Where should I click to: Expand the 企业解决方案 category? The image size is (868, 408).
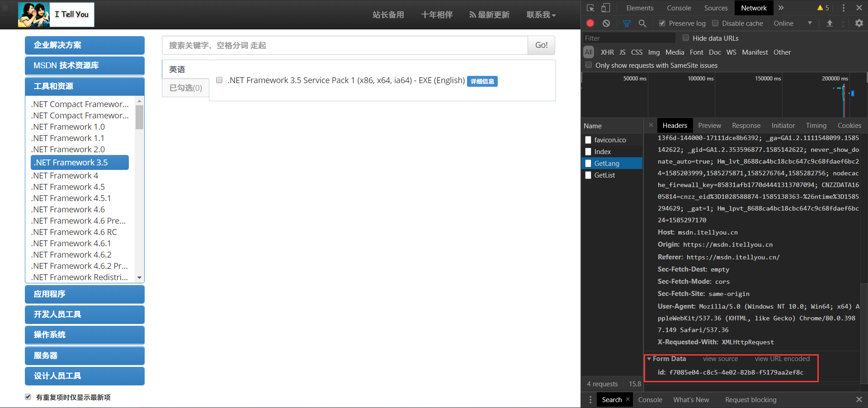coord(85,45)
